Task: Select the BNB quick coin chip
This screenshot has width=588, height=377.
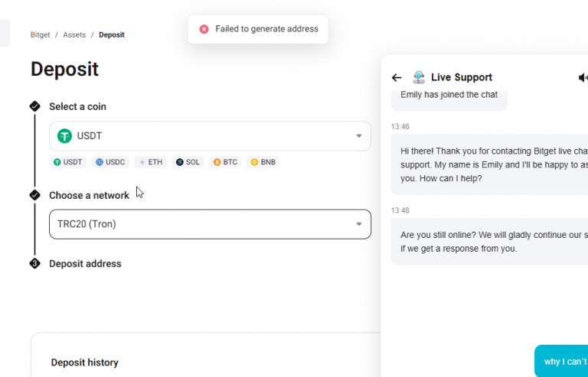Action: click(x=263, y=162)
